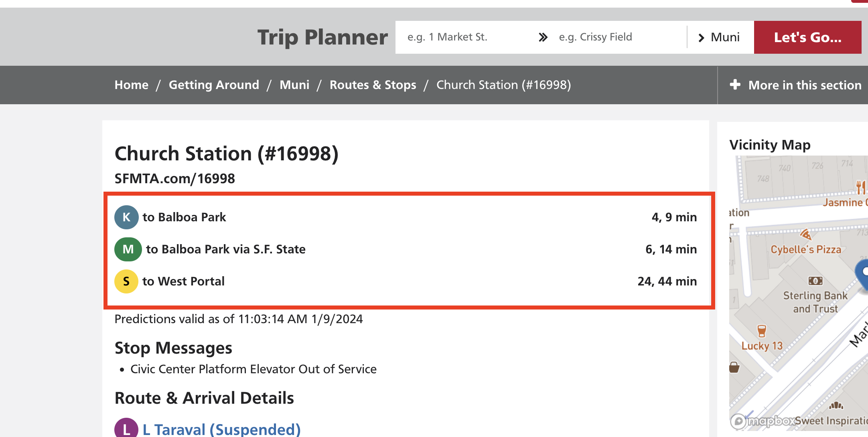
Task: Click the yellow S line circle icon
Action: click(x=126, y=281)
